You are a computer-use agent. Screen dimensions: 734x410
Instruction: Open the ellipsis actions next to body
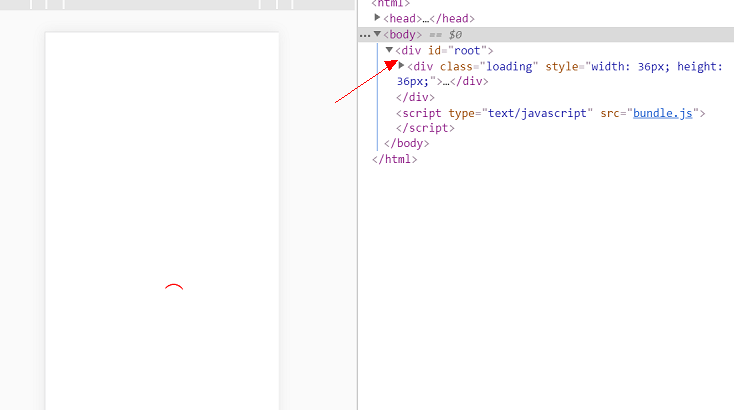point(365,35)
